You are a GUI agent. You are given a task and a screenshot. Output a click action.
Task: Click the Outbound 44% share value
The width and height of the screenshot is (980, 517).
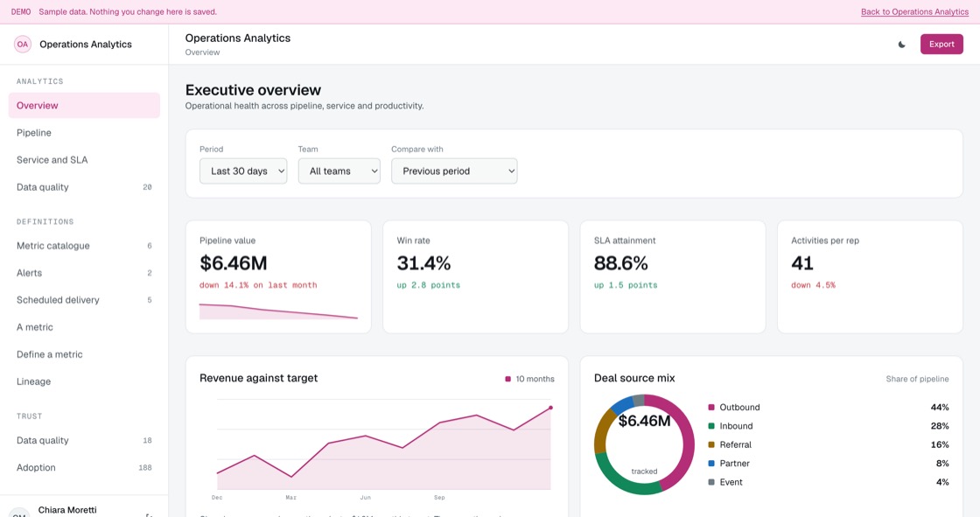coord(940,407)
